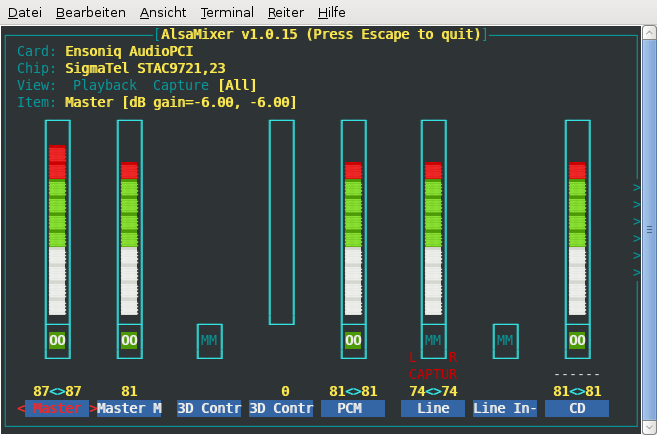Toggle the Line In- MM switch
This screenshot has width=657, height=435.
point(506,341)
